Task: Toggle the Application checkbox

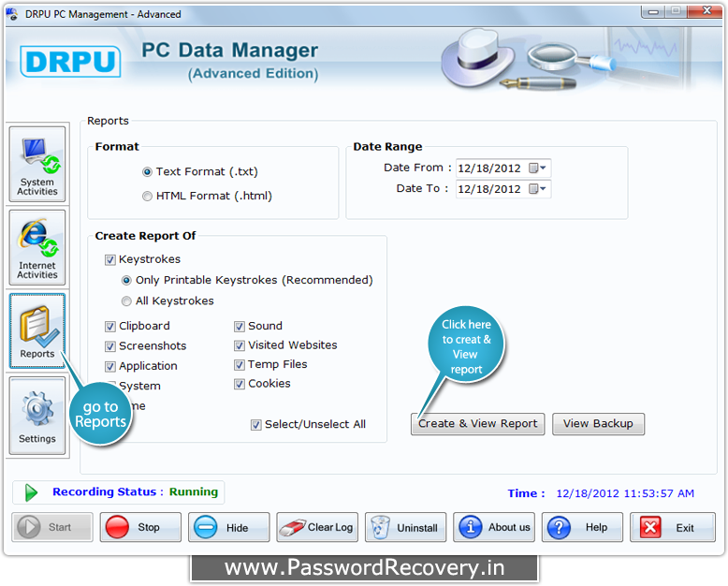Action: 110,366
